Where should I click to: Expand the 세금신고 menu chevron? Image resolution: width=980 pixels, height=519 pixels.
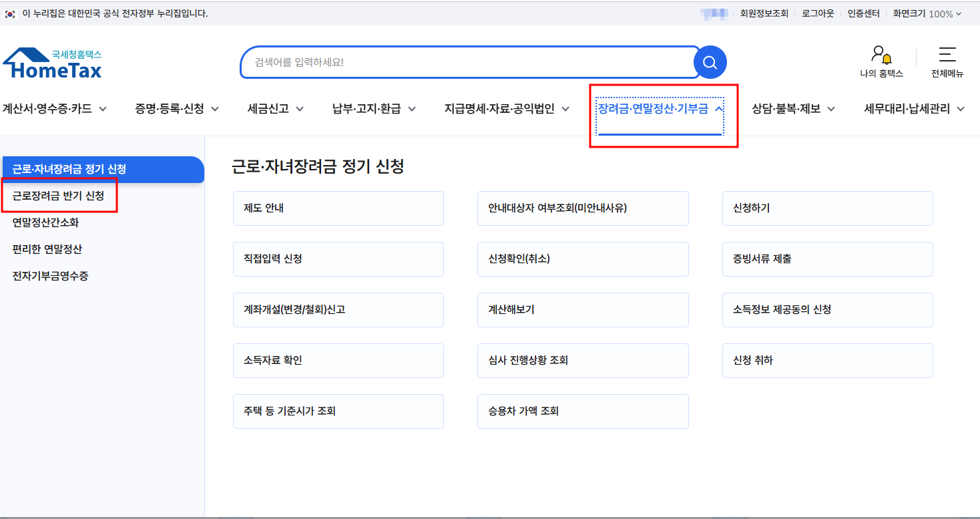[299, 108]
